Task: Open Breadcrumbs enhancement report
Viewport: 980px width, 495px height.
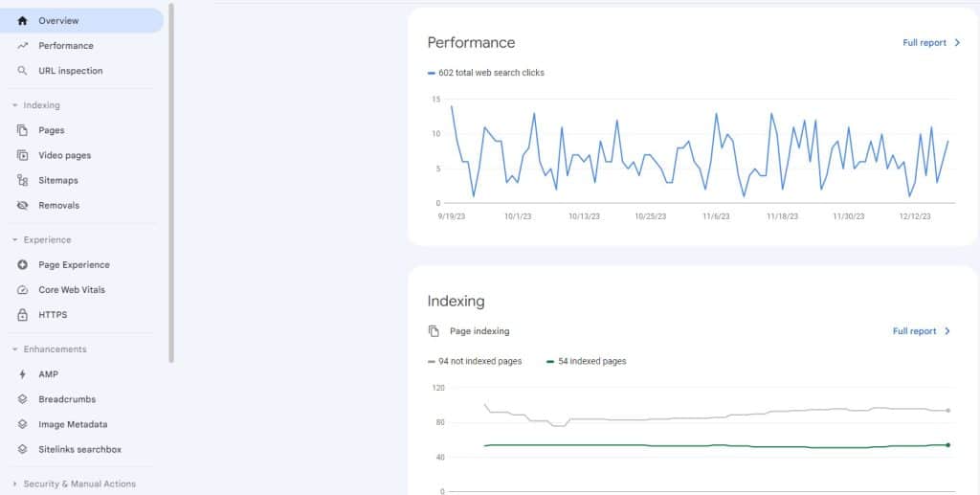Action: (67, 399)
